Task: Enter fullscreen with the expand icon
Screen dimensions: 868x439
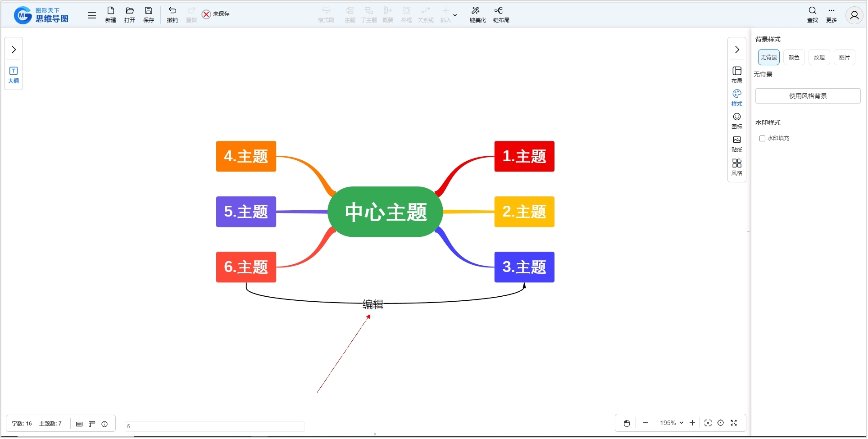Action: [734, 423]
